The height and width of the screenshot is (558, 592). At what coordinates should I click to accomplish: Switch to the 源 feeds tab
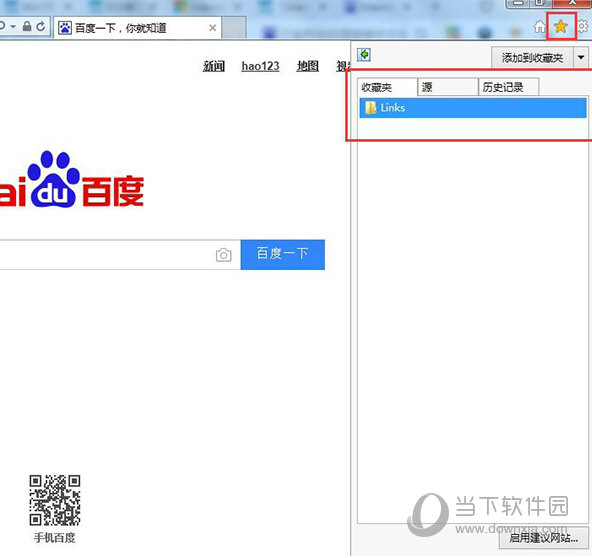click(448, 87)
